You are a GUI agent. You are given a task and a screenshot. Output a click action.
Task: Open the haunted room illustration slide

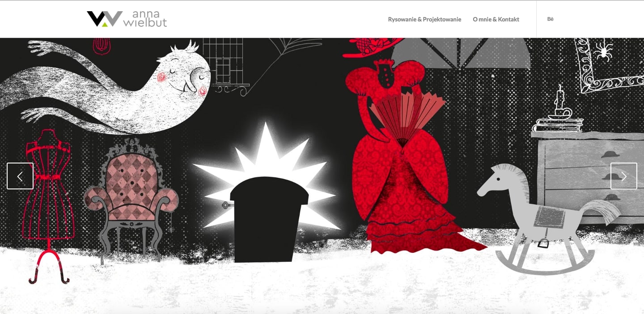[322, 176]
